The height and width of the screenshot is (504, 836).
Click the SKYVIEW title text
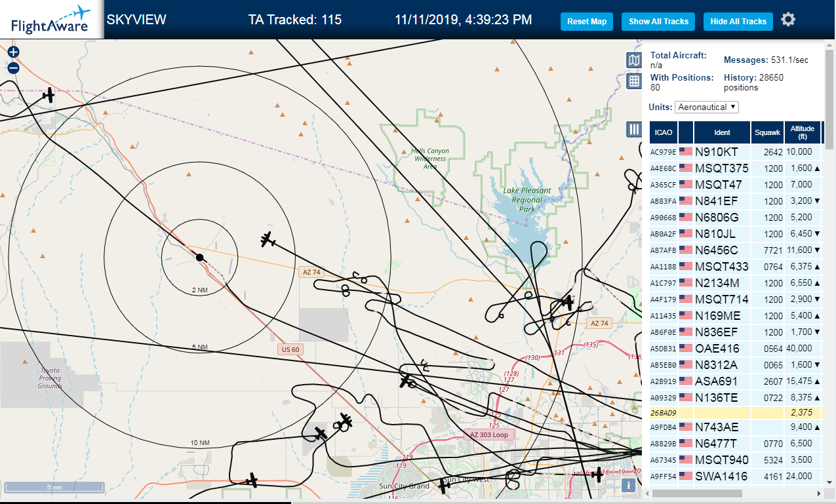[136, 20]
